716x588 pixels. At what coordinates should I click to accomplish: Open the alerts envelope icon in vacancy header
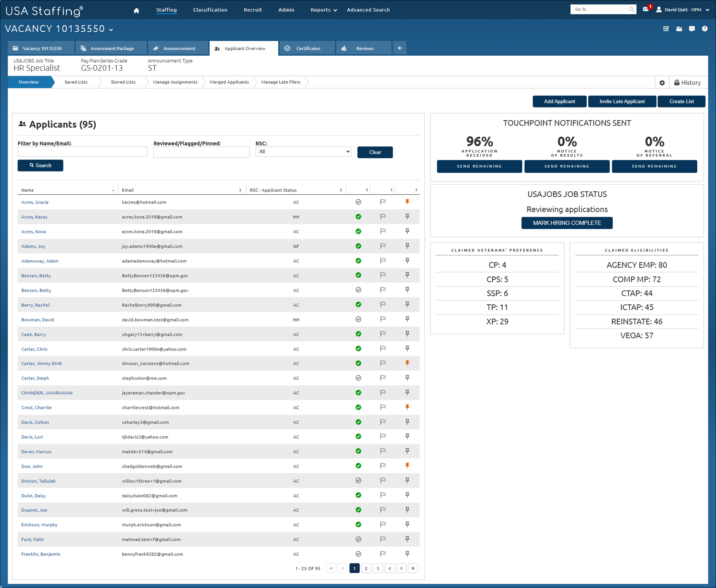tap(679, 29)
